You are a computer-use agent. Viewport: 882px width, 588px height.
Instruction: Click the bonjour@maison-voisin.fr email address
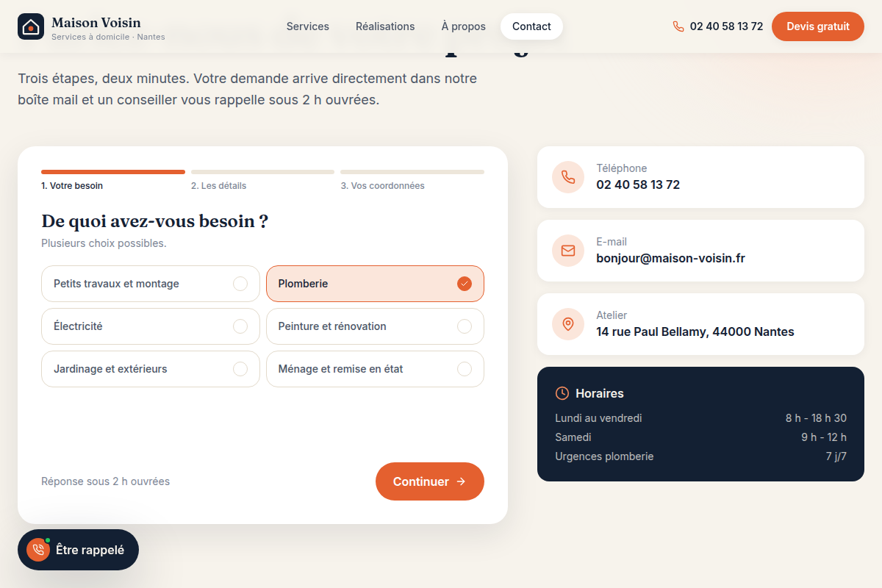pyautogui.click(x=671, y=258)
